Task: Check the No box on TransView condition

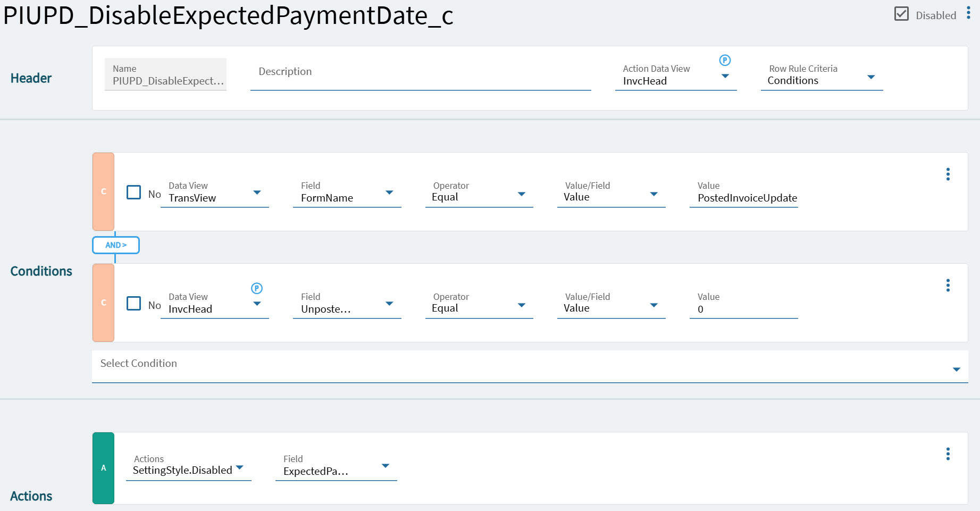Action: click(134, 192)
